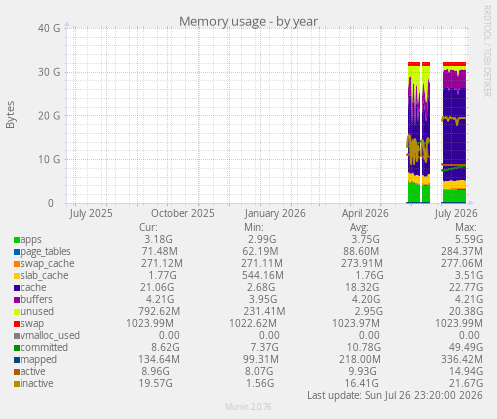Click the 'mapped' legend label

tap(39, 360)
